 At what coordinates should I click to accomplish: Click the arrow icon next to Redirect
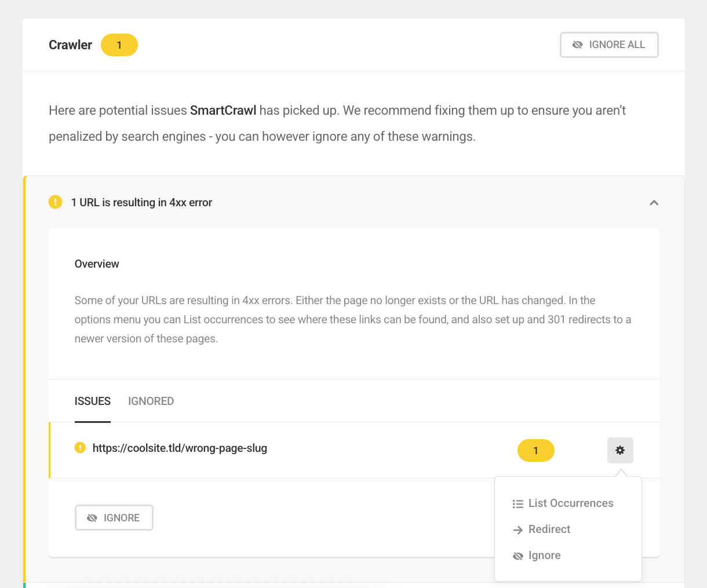(x=518, y=529)
